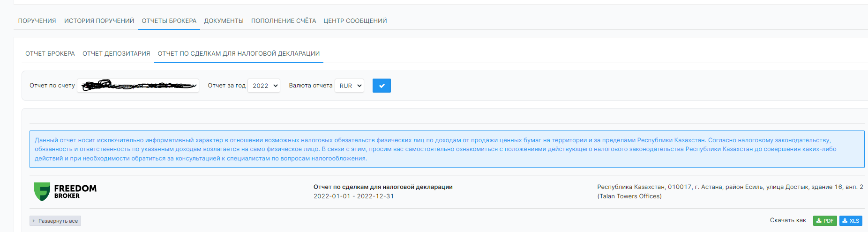Click the blue checkmark apply button
Image resolution: width=868 pixels, height=232 pixels.
click(382, 86)
